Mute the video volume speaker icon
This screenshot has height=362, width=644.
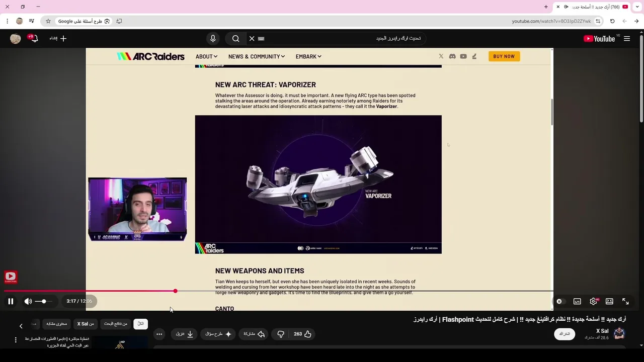[28, 301]
